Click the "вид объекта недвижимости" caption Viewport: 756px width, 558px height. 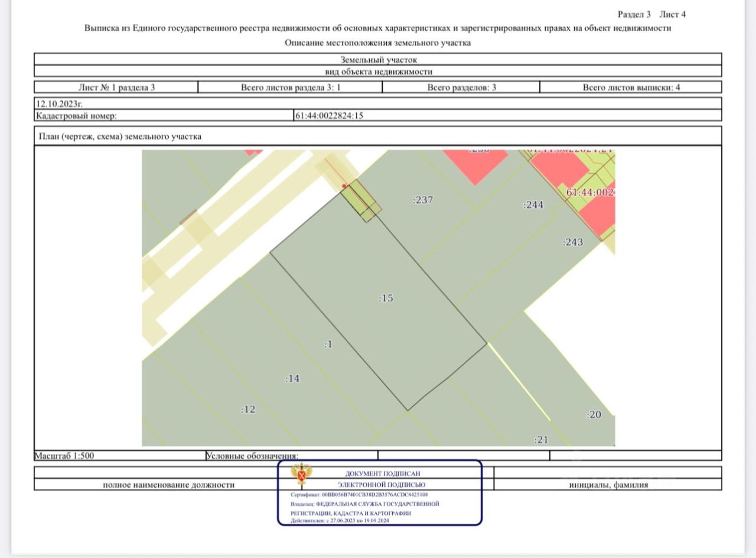pyautogui.click(x=378, y=72)
